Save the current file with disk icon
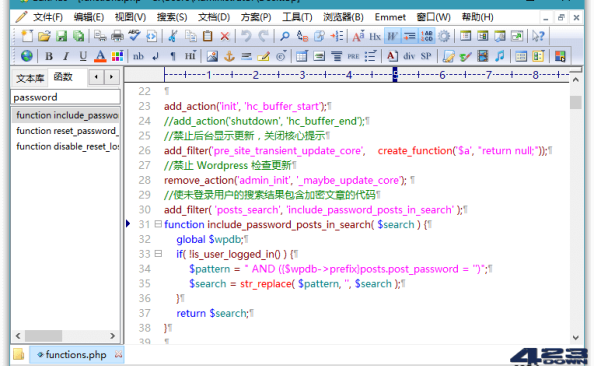The image size is (594, 366). coord(61,36)
